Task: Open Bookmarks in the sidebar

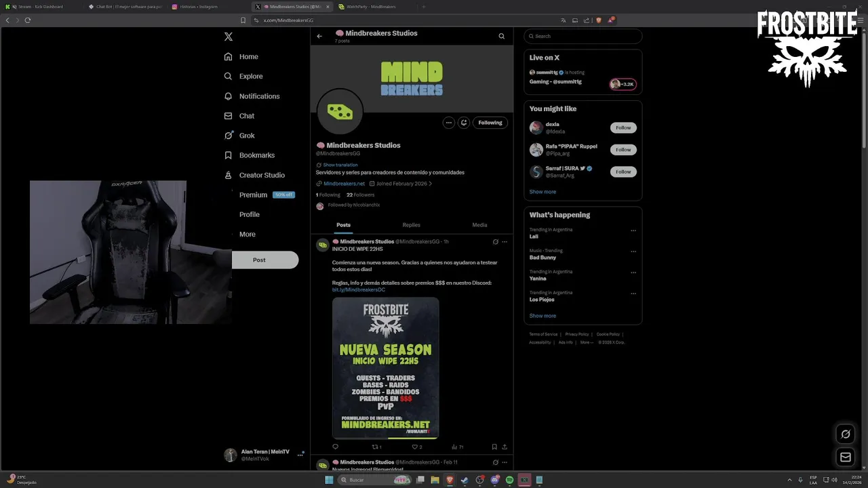Action: (249, 155)
